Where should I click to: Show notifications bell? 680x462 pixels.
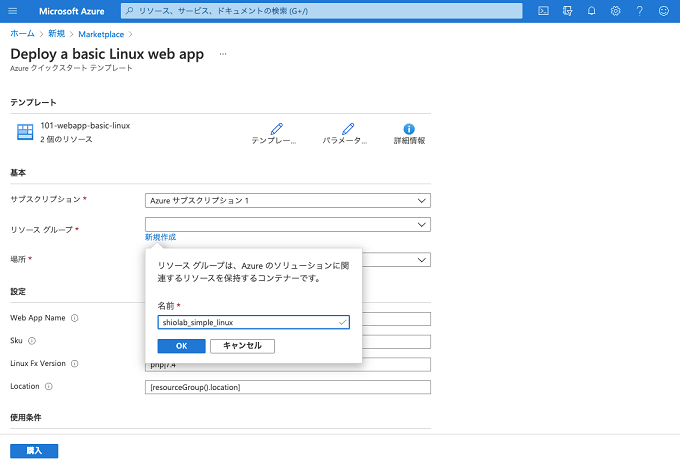coord(592,11)
